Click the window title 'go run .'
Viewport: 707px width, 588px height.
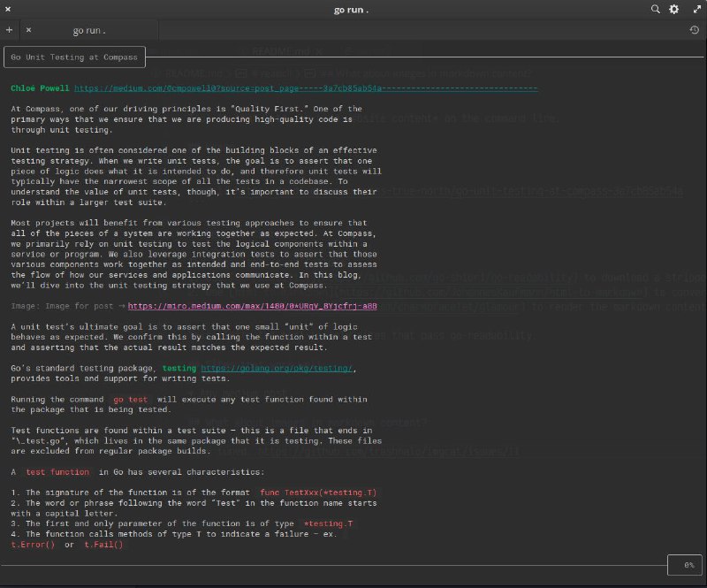351,10
